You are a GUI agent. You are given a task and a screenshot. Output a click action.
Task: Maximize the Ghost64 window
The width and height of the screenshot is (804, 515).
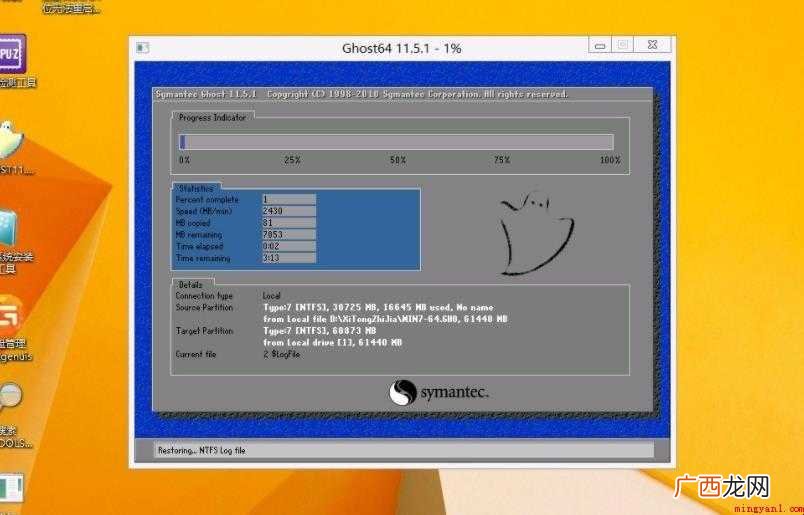click(622, 45)
